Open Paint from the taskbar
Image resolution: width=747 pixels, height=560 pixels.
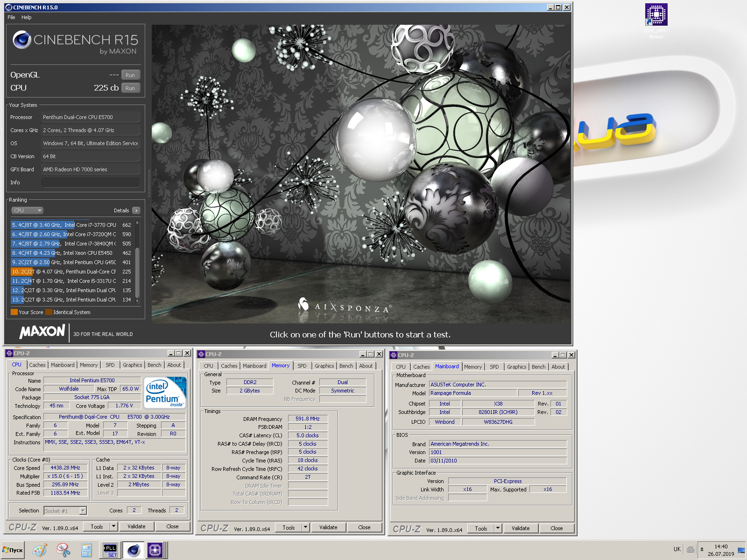[x=40, y=550]
